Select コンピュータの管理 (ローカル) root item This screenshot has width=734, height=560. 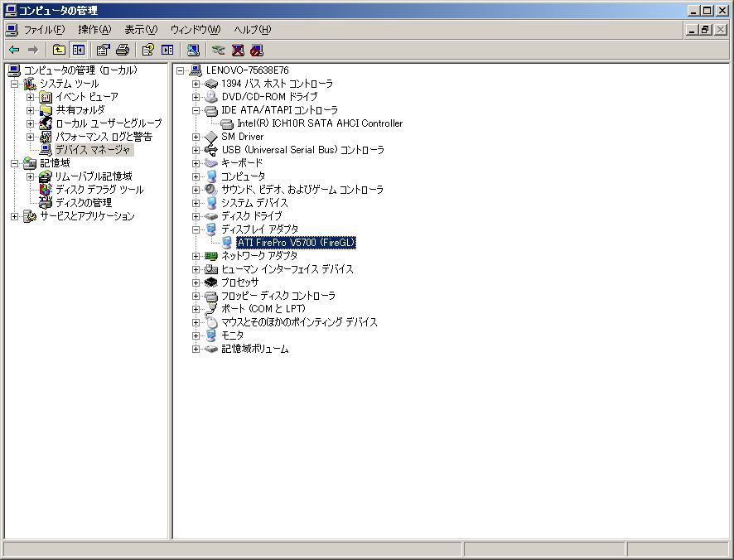click(80, 70)
